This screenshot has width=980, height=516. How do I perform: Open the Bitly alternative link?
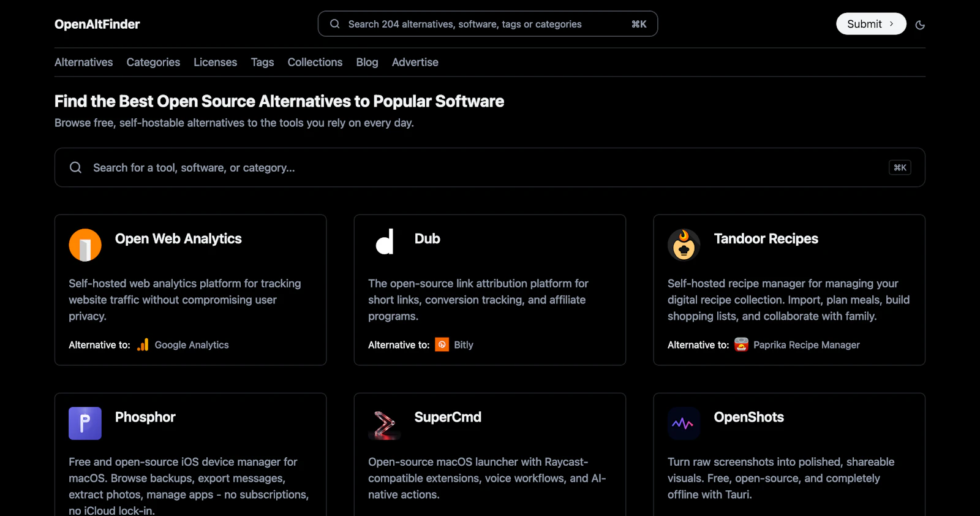tap(464, 345)
